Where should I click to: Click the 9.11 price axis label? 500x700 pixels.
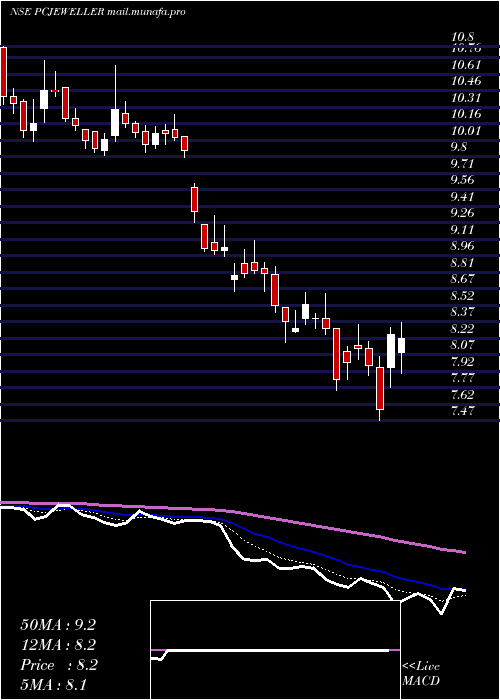[x=462, y=229]
